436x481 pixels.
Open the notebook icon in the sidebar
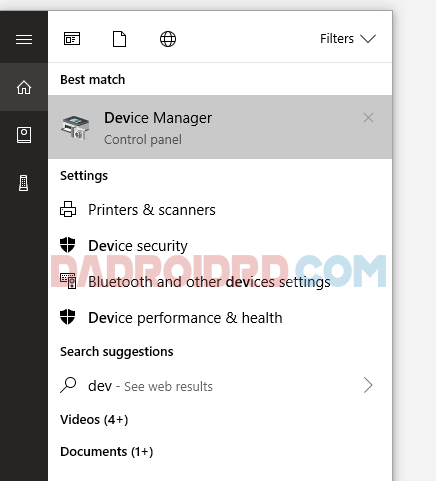click(24, 135)
